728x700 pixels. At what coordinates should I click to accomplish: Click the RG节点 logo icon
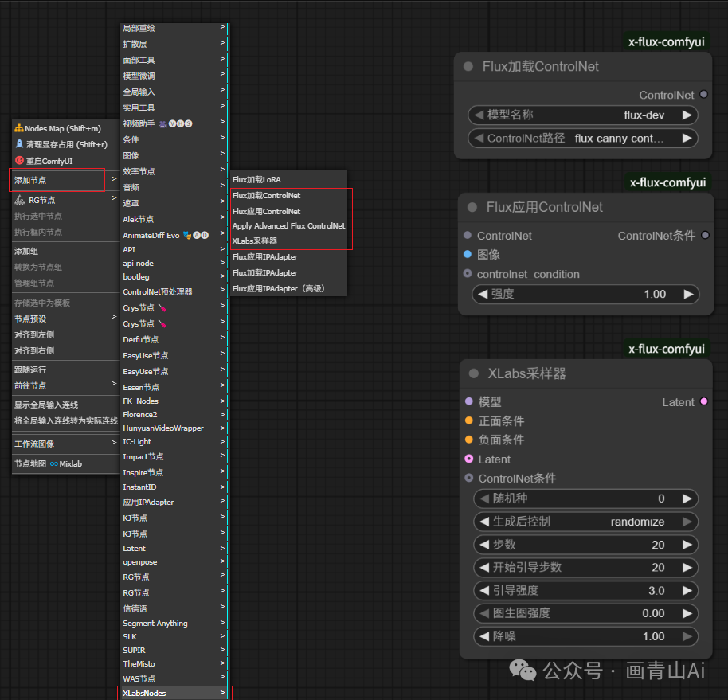click(19, 200)
